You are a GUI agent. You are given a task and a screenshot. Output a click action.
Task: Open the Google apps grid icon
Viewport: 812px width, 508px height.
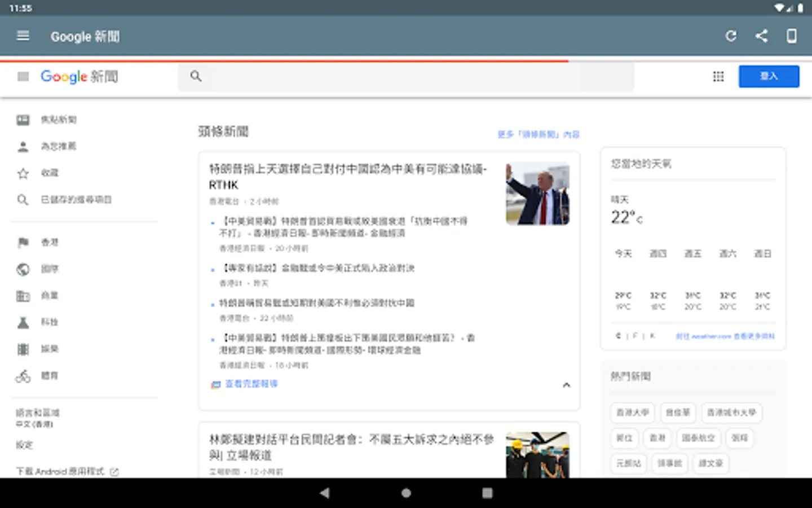pos(718,76)
